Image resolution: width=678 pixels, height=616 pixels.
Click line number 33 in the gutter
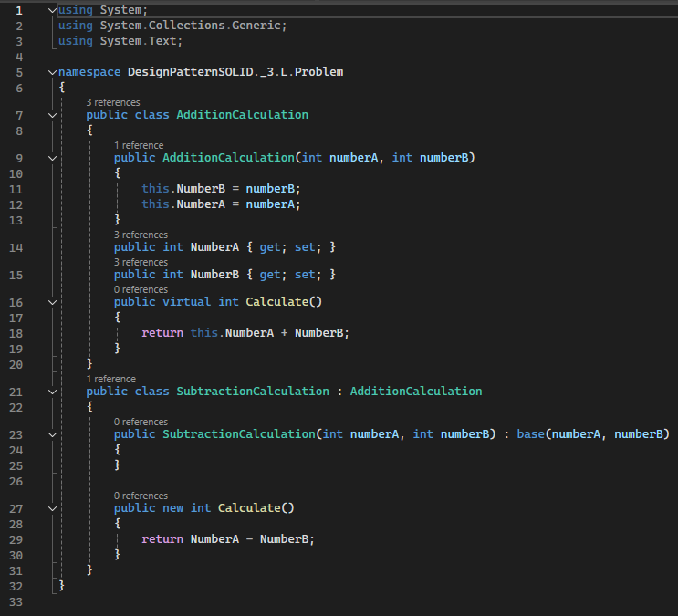click(x=16, y=601)
